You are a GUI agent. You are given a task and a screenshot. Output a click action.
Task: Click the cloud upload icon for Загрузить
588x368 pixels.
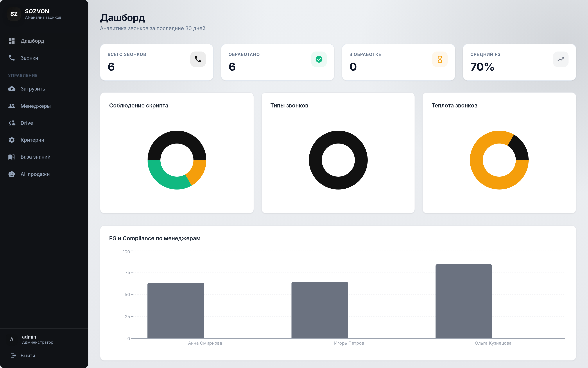pos(12,89)
